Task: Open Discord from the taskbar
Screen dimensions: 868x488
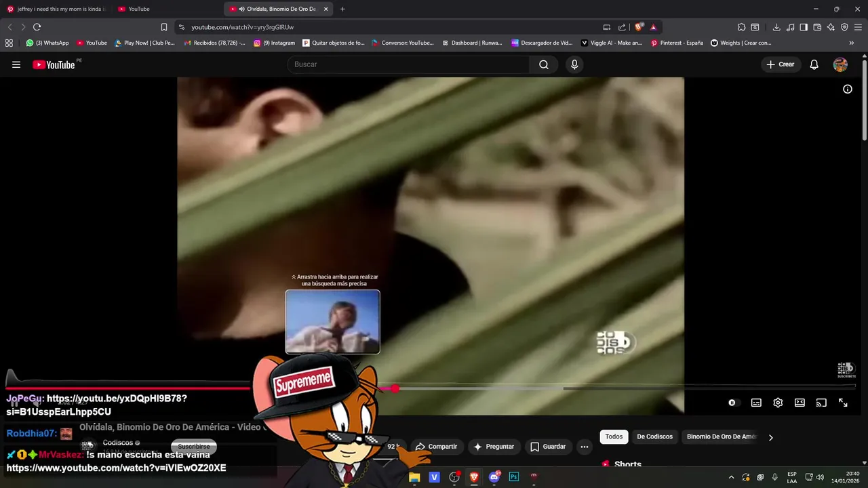Action: click(x=494, y=477)
